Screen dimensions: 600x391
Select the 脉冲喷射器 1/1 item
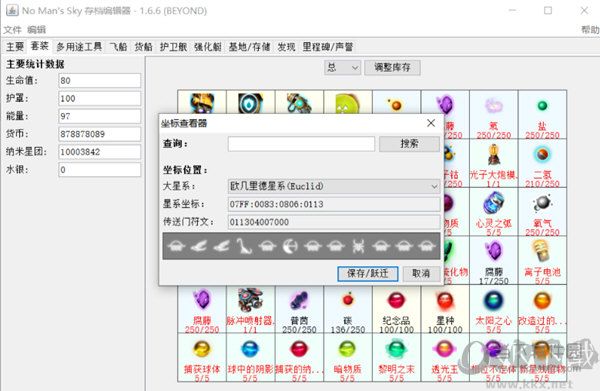[x=250, y=309]
